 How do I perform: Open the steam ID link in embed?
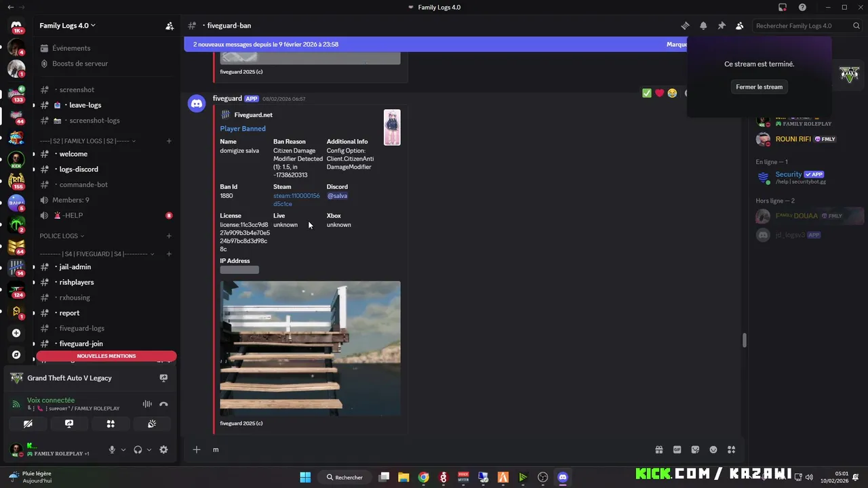[296, 200]
